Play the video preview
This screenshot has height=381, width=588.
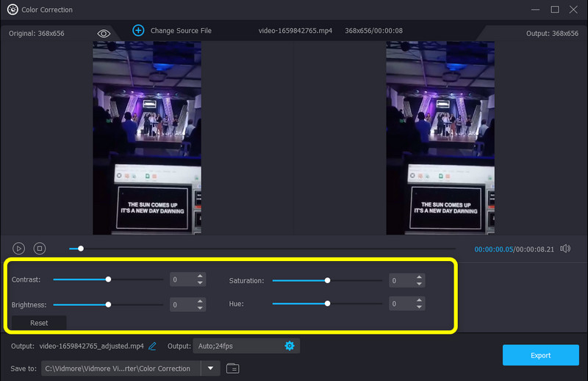point(19,249)
